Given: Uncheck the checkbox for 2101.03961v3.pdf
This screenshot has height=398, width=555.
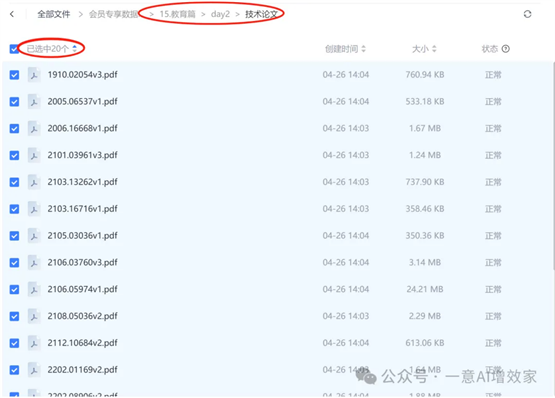Looking at the screenshot, I should click(x=14, y=155).
